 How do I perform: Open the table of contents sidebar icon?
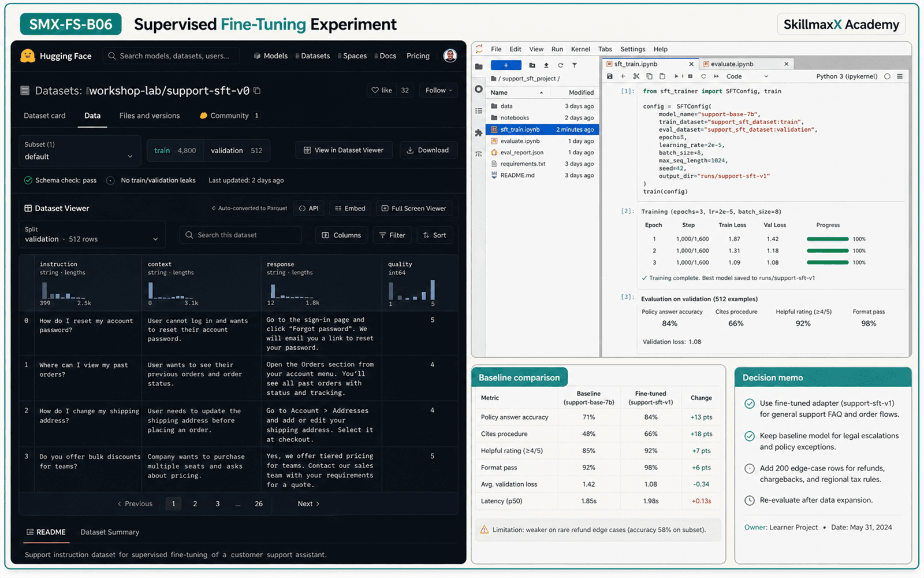tap(479, 111)
